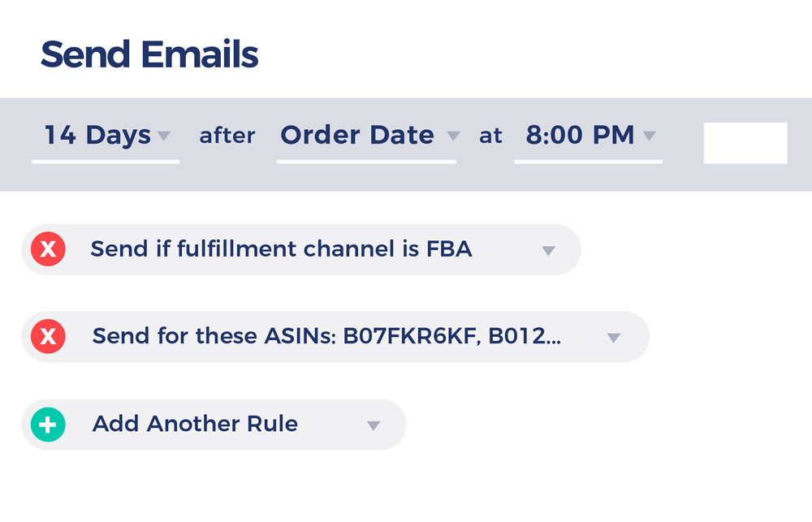Toggle the white switch box in the schedule bar
This screenshot has width=812, height=522.
[745, 142]
